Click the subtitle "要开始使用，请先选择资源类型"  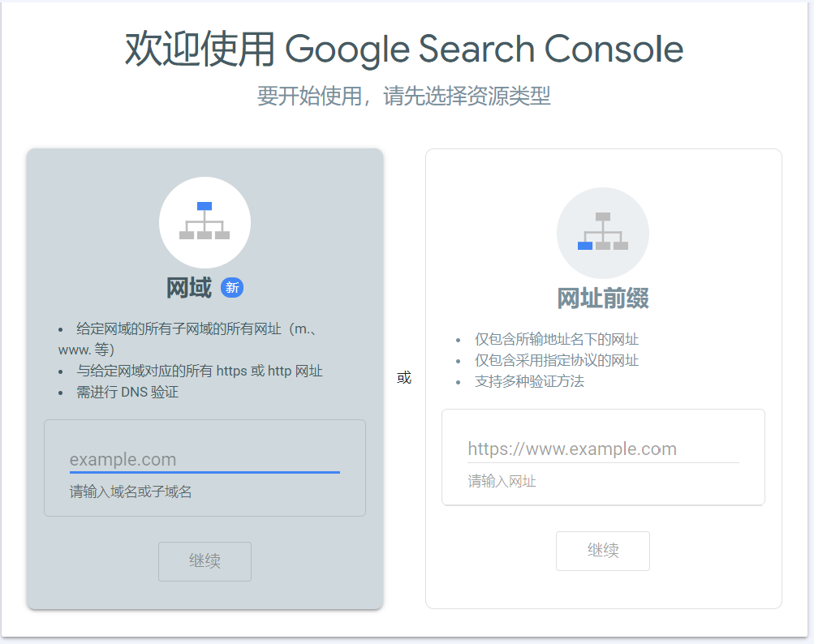click(403, 97)
